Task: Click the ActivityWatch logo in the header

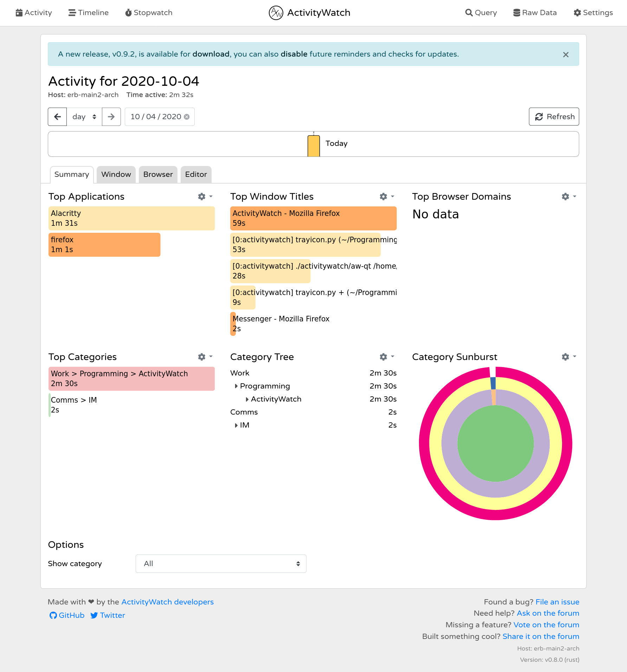Action: (x=276, y=13)
